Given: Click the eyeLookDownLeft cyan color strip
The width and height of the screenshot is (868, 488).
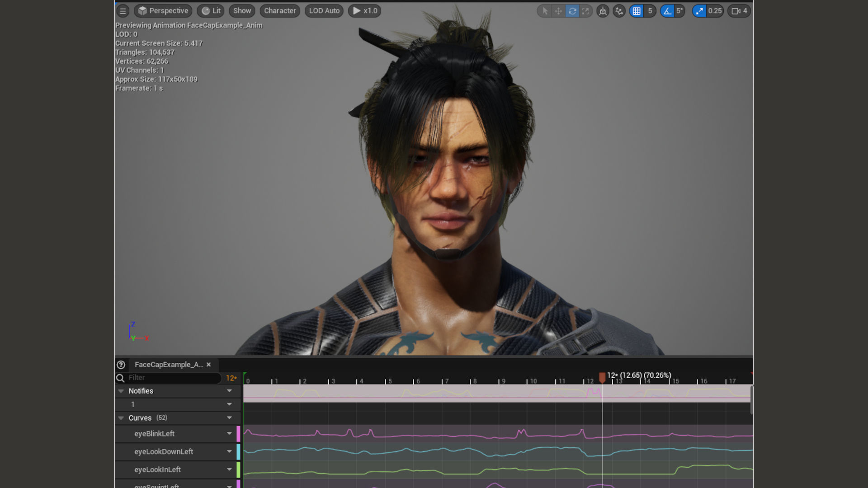Looking at the screenshot, I should coord(239,451).
